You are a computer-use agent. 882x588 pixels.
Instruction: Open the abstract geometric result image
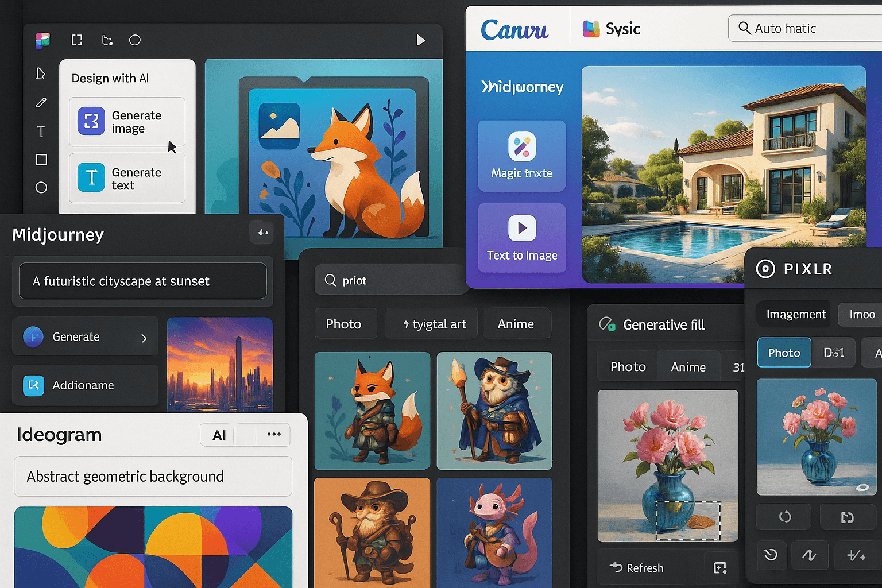pyautogui.click(x=153, y=547)
